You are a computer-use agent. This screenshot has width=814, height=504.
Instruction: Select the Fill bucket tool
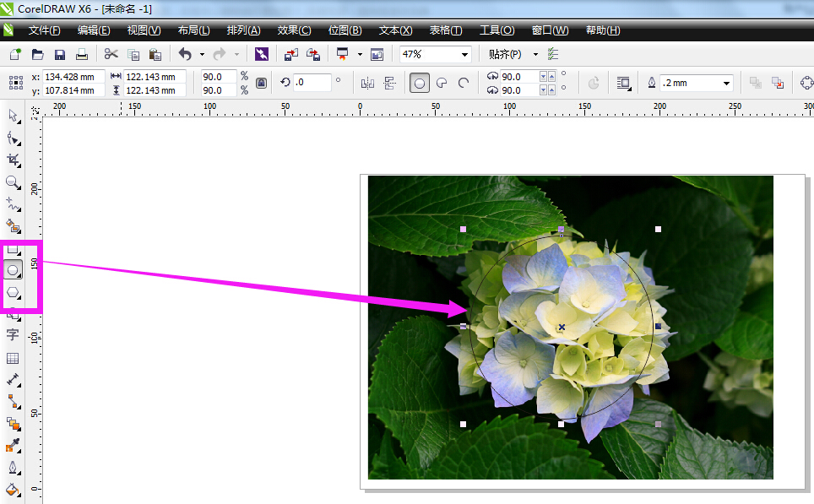point(13,490)
